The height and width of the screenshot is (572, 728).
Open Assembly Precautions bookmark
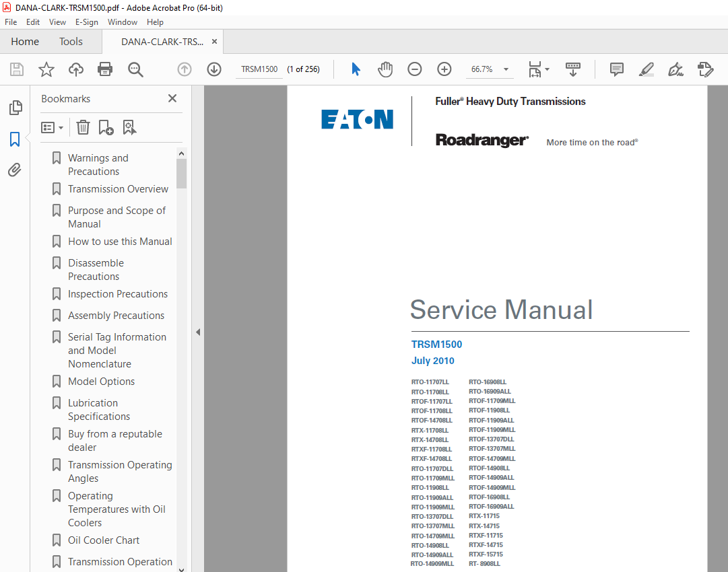(116, 316)
